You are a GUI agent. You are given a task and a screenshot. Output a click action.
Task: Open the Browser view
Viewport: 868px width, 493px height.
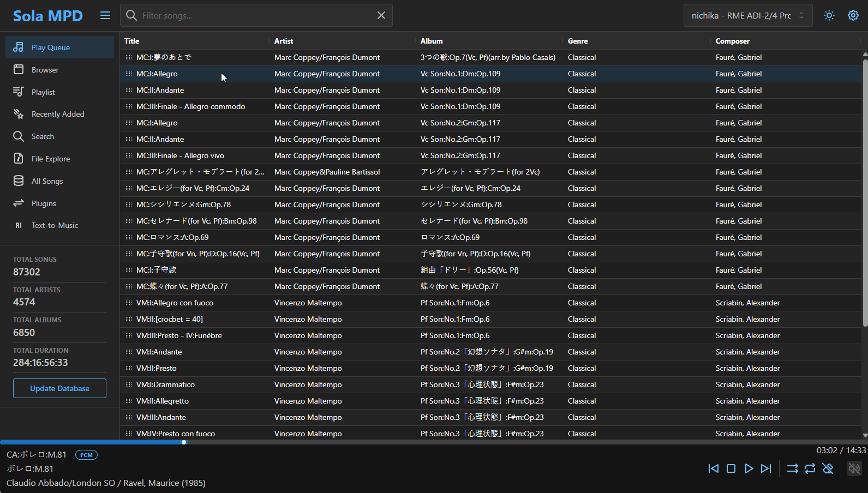[x=45, y=70]
